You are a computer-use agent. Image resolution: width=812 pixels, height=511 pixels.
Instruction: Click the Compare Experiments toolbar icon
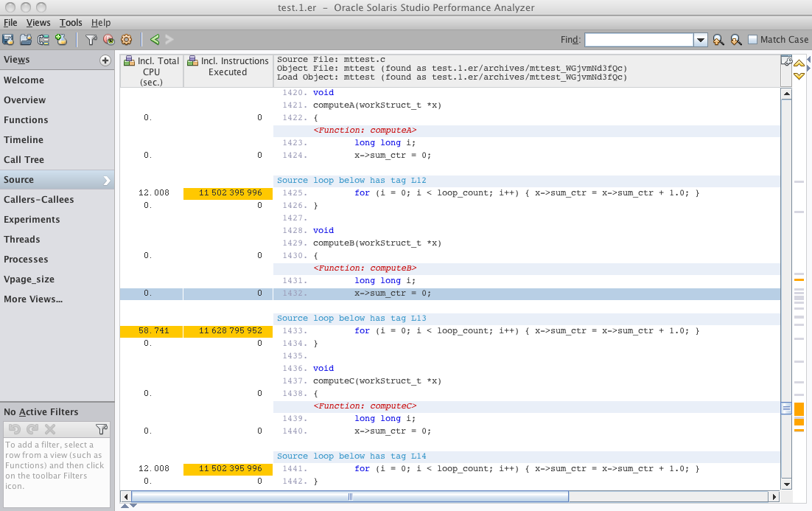(43, 40)
